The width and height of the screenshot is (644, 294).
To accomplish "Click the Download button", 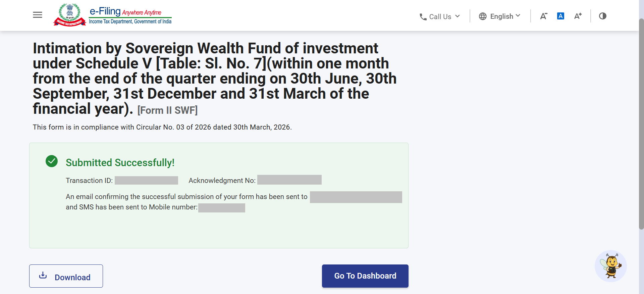I will click(x=66, y=276).
